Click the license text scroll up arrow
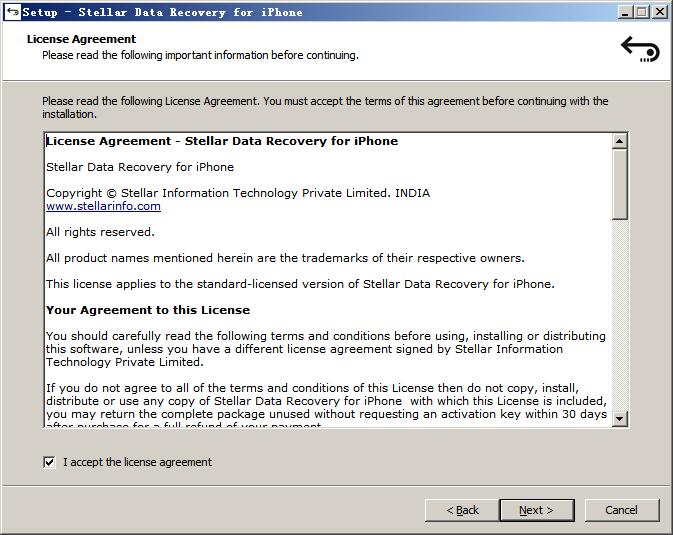This screenshot has width=673, height=535. 620,141
